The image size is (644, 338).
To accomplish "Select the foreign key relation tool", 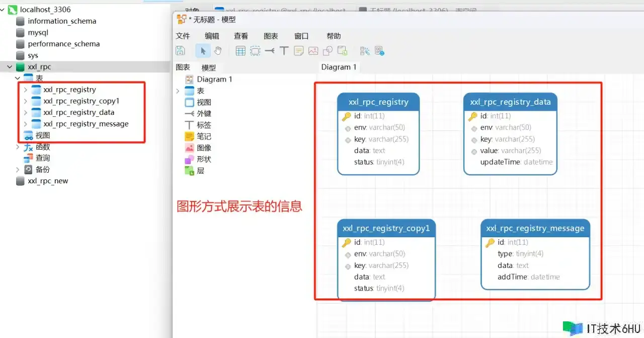I will coord(270,51).
